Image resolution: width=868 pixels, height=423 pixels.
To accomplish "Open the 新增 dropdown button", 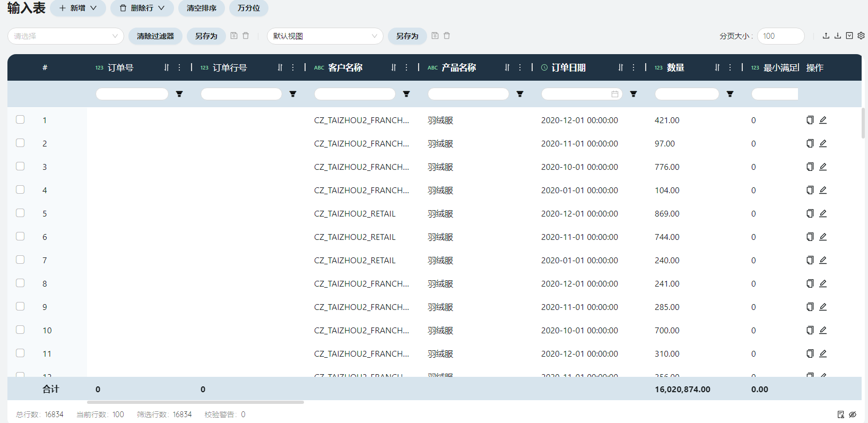I will click(77, 8).
